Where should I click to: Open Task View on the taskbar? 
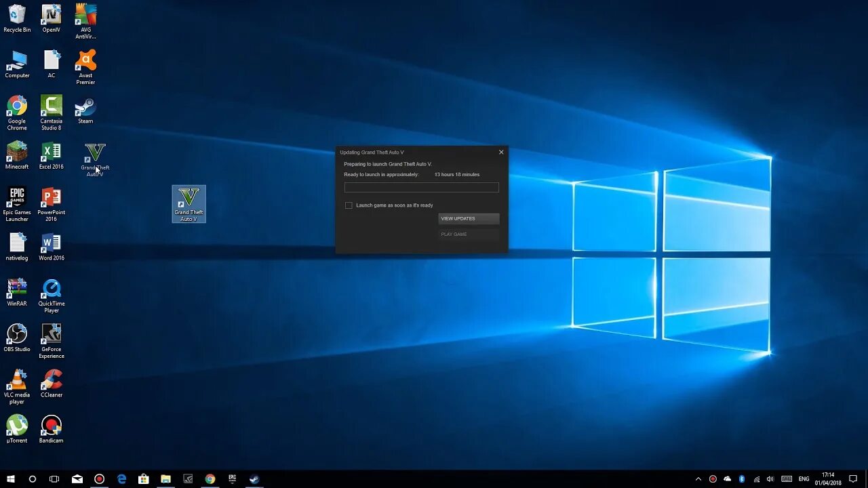(54, 479)
